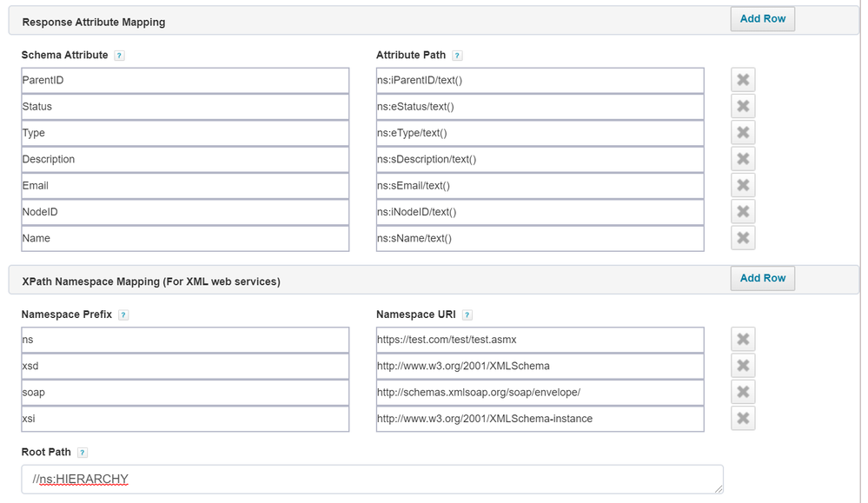Open help icon beside Namespace Prefix
The height and width of the screenshot is (503, 868).
123,315
